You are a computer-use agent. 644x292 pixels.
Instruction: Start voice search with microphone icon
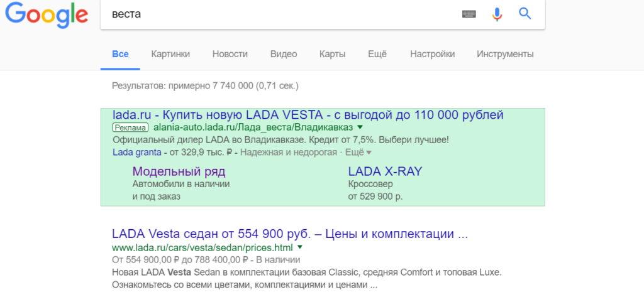[x=497, y=14]
